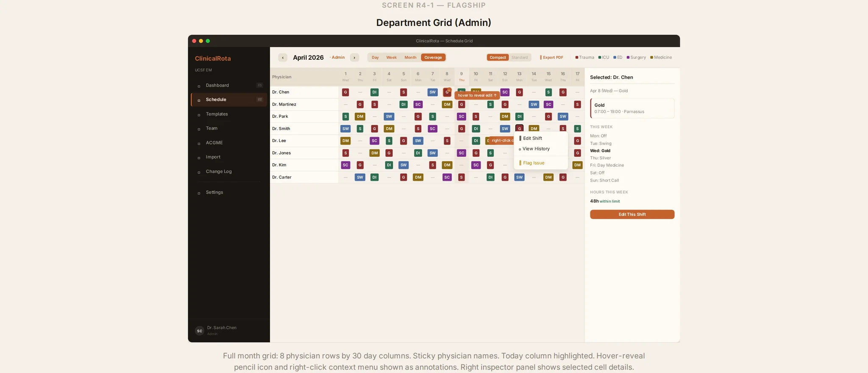Screen dimensions: 868x373
Task: Select Dr. Chen's SW shift on April 7
Action: tap(432, 92)
